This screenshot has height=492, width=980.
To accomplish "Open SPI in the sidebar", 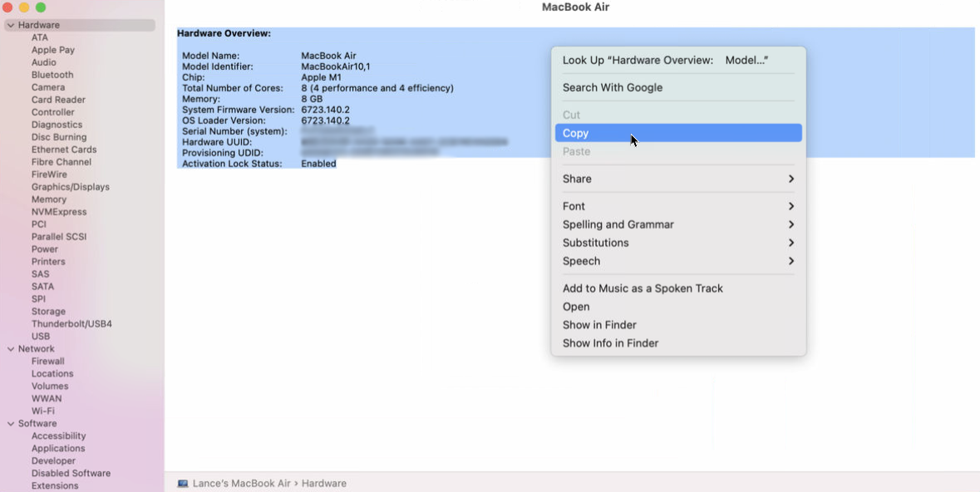I will pos(38,299).
